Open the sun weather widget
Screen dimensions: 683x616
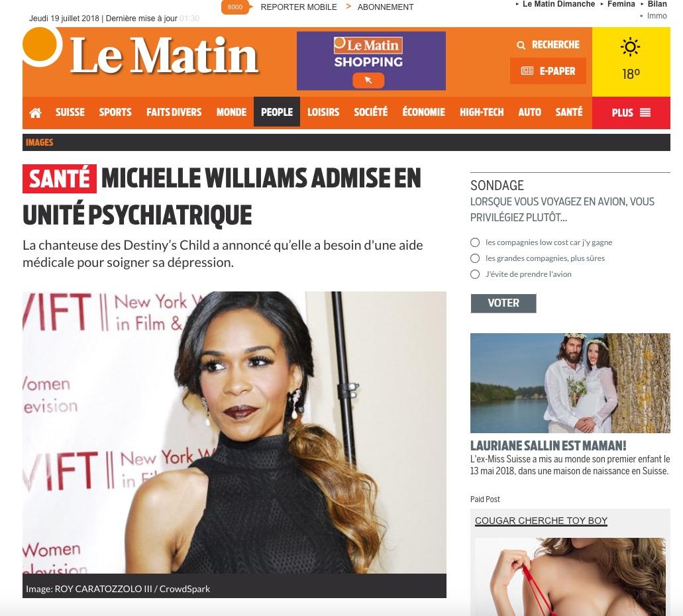pos(630,47)
